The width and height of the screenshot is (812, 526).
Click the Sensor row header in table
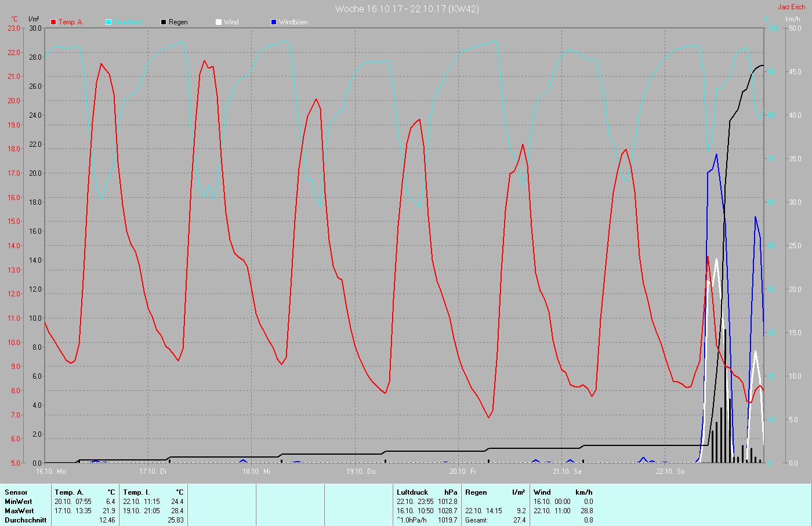[16, 492]
